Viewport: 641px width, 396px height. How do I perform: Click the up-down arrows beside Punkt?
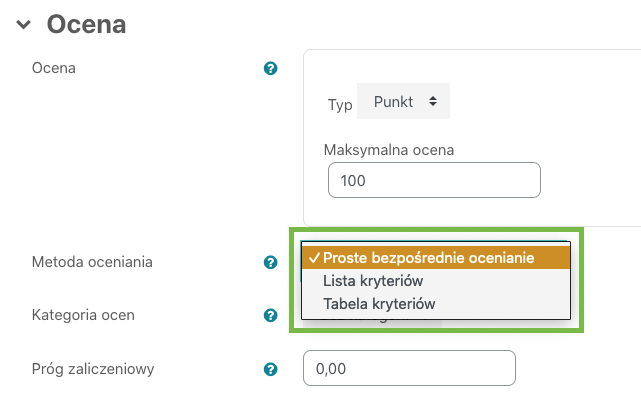coord(433,101)
